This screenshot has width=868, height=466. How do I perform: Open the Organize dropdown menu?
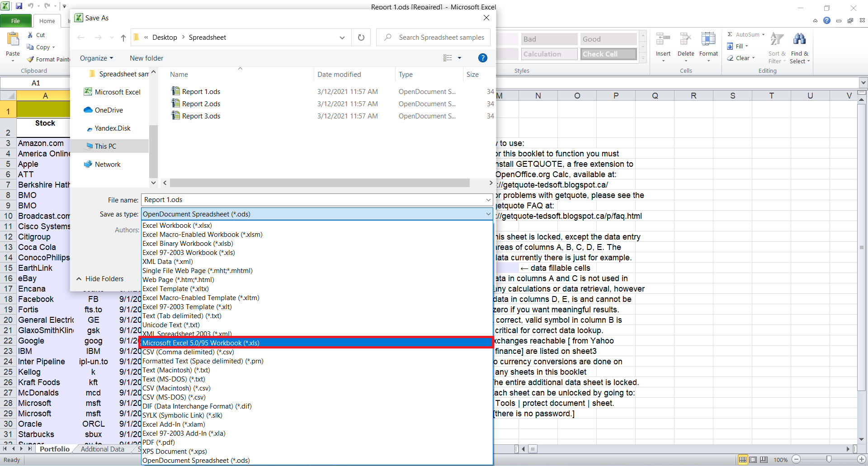pyautogui.click(x=96, y=58)
